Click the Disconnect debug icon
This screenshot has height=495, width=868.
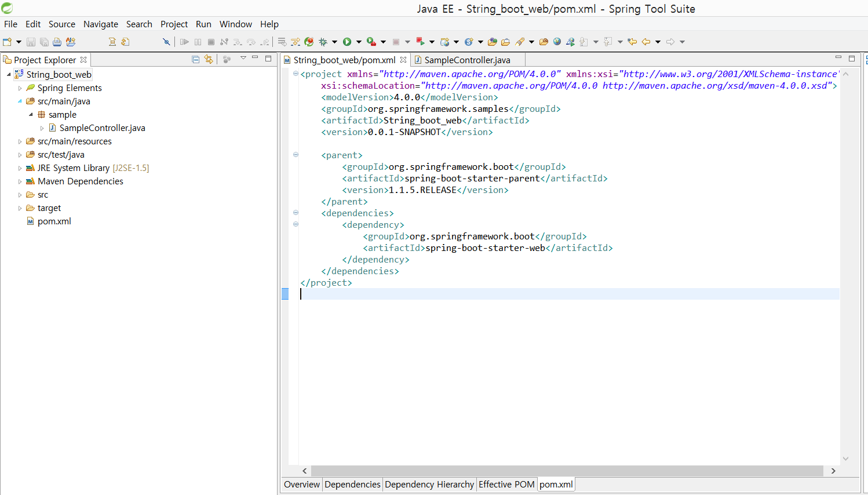(x=224, y=42)
